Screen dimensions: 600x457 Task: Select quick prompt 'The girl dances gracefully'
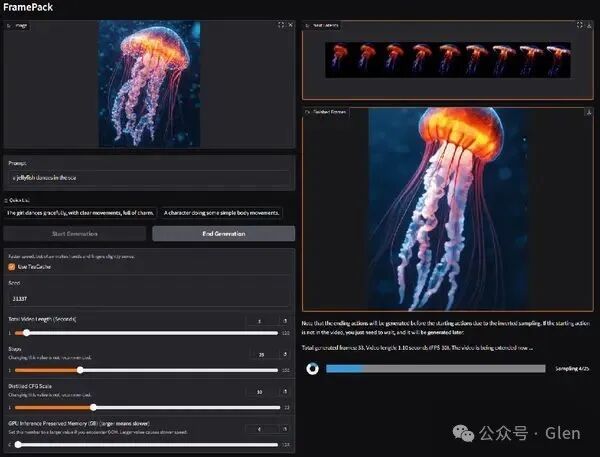80,213
